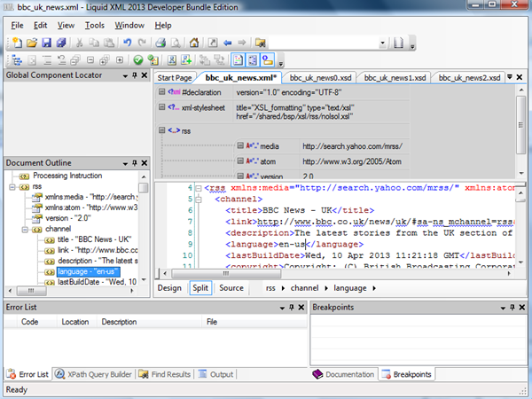Close the Document Outline panel
Screen dimensions: 532x399
[x=145, y=163]
